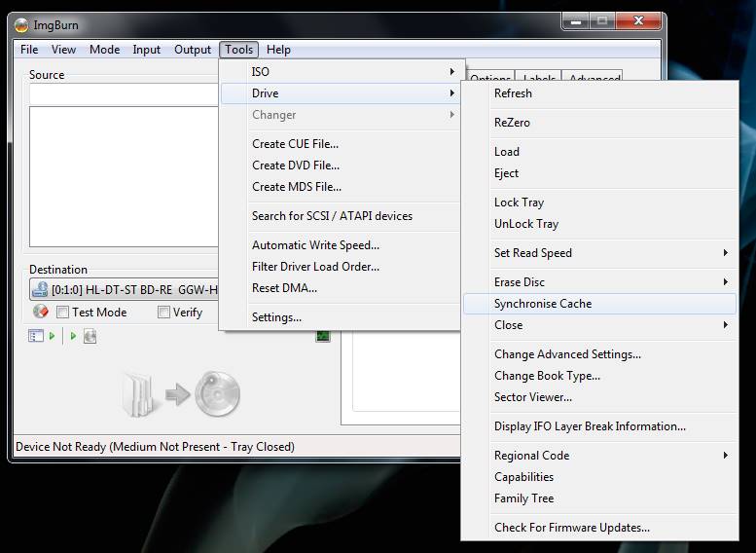756x553 pixels.
Task: Click the Source path input field
Action: (124, 93)
